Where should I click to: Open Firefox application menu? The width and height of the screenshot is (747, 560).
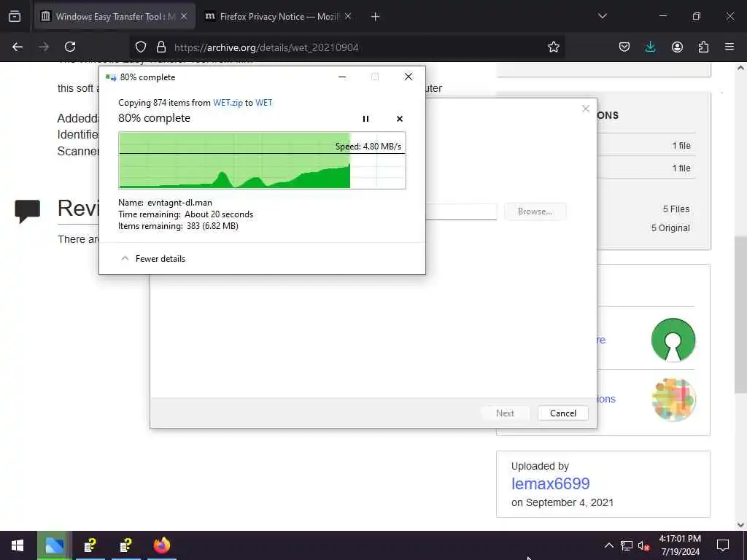coord(729,47)
